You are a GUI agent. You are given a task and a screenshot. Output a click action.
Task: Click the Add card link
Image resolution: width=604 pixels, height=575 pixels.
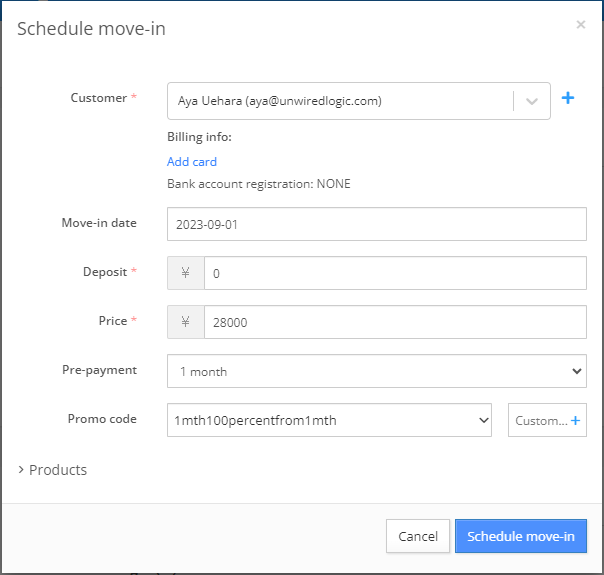pos(192,162)
